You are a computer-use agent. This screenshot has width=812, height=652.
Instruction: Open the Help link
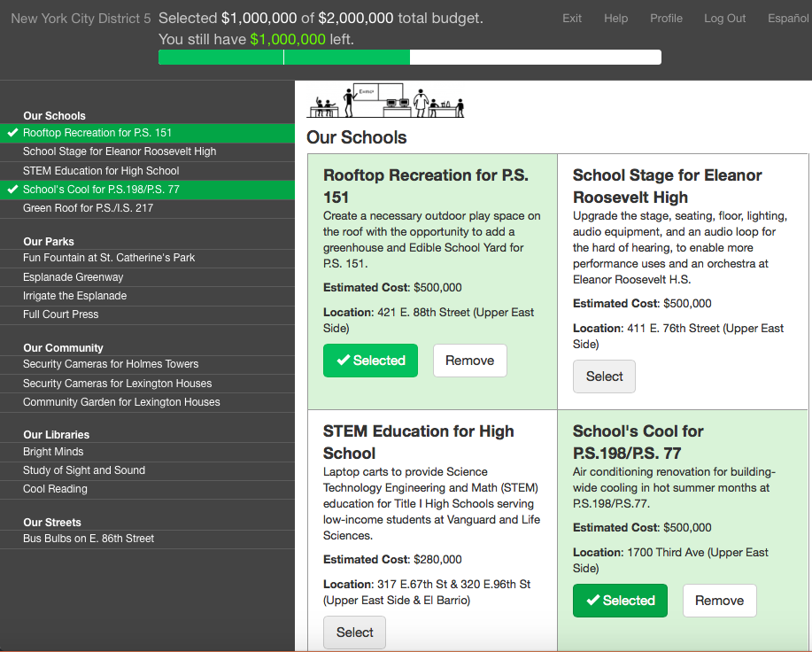click(x=615, y=18)
